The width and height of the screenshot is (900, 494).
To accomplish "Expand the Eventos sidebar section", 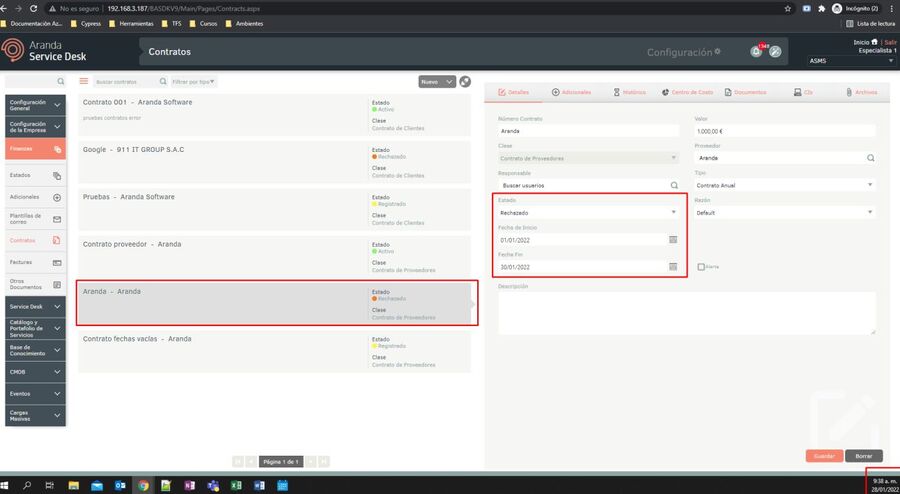I will [36, 394].
